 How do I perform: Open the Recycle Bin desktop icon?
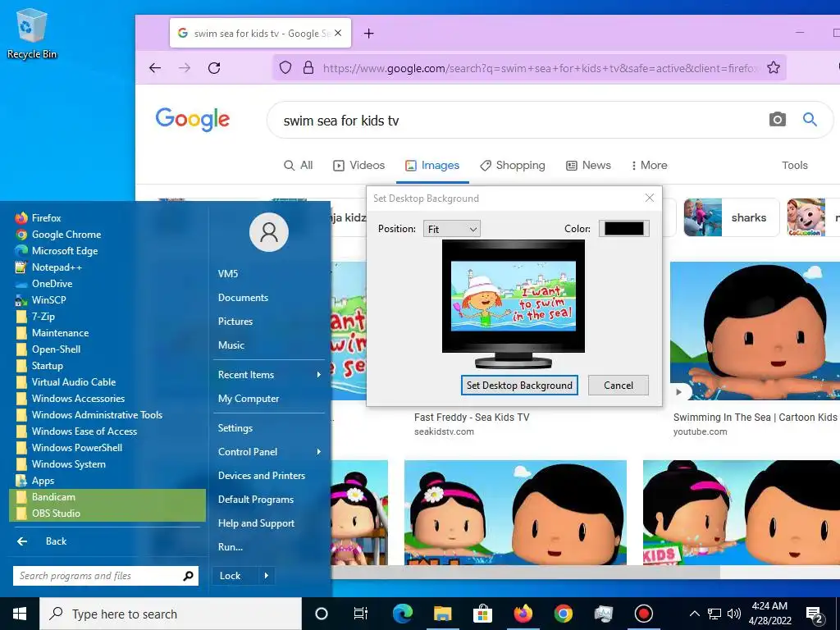32,33
